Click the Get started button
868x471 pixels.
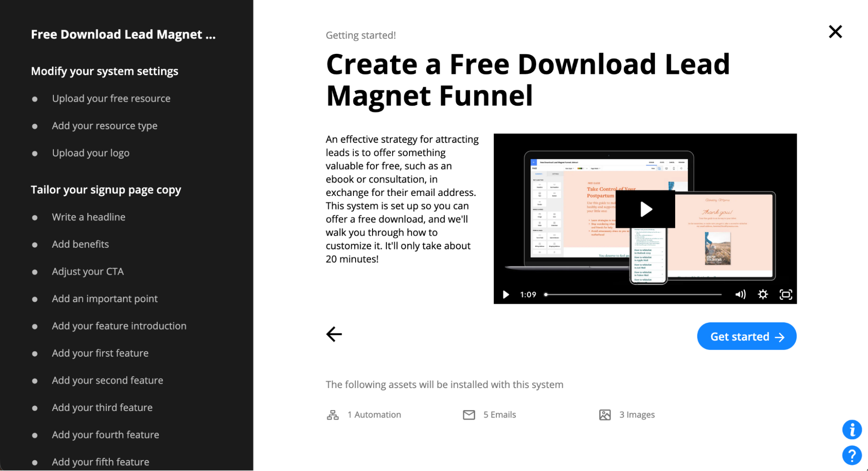[x=746, y=336]
